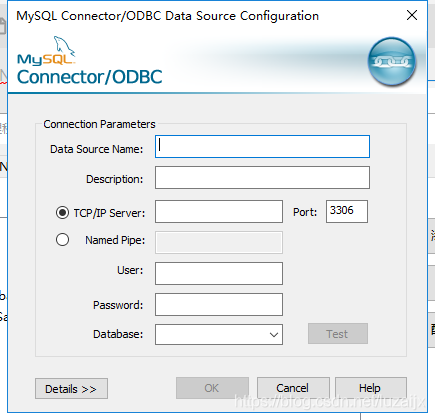Click the Cancel button
The height and width of the screenshot is (420, 435).
coord(293,388)
